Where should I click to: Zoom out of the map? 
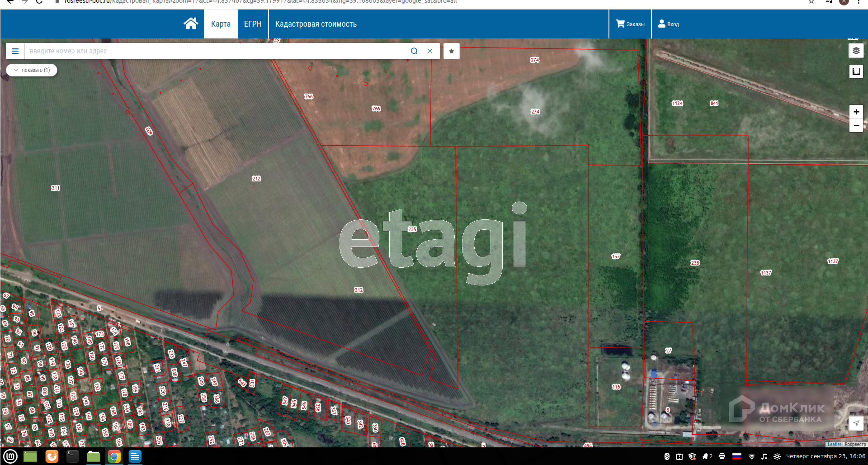click(856, 125)
